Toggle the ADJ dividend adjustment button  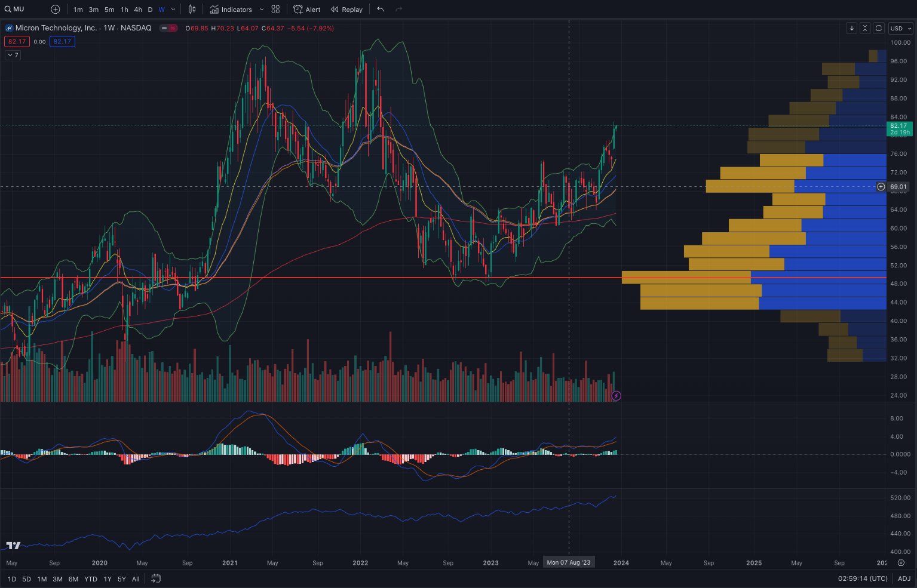tap(904, 579)
